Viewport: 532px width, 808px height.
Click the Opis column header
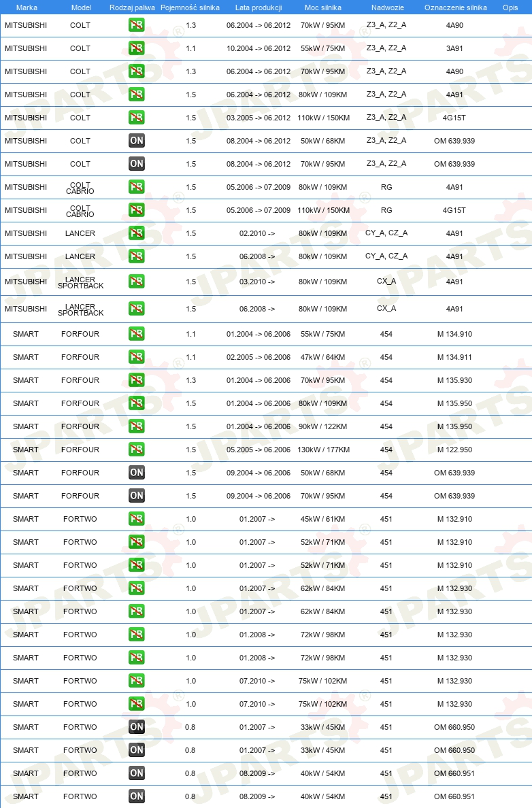(x=510, y=7)
